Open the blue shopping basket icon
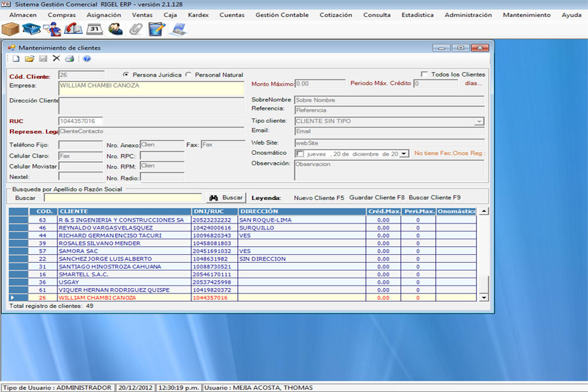 coord(31,29)
